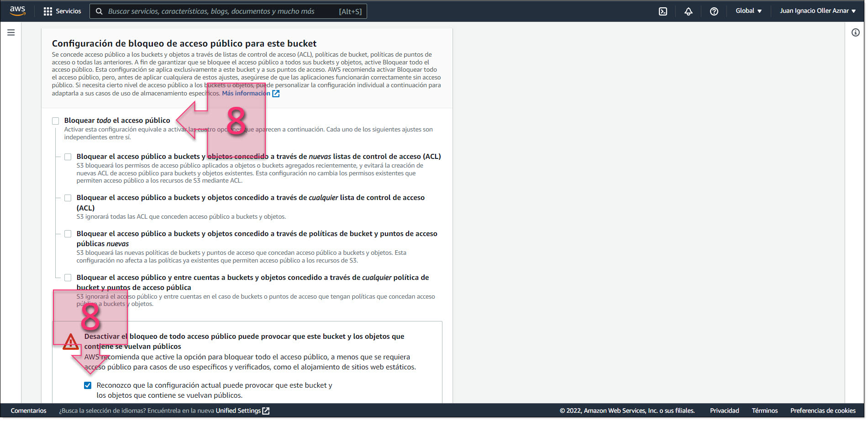Image resolution: width=868 pixels, height=421 pixels.
Task: Open CloudShell from the top bar
Action: (663, 11)
